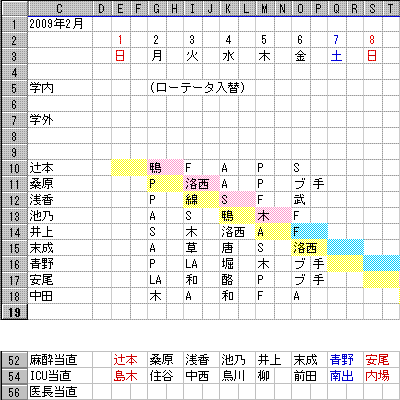Select column G header
The image size is (400, 400).
(x=156, y=8)
